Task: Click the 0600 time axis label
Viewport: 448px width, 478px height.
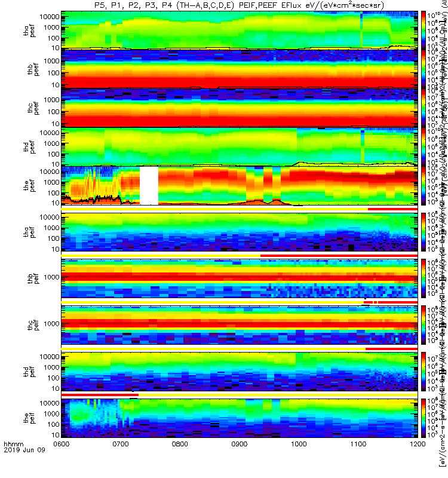Action: click(x=62, y=444)
